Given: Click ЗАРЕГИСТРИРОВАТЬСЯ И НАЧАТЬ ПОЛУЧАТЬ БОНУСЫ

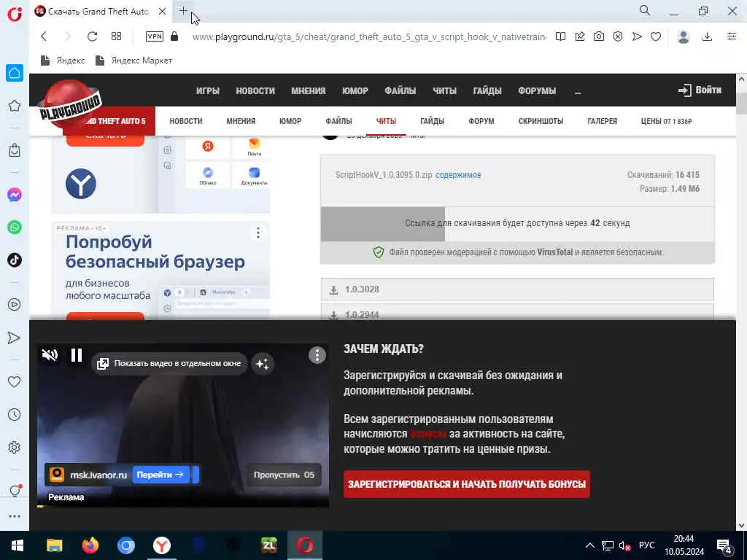Looking at the screenshot, I should pos(466,484).
